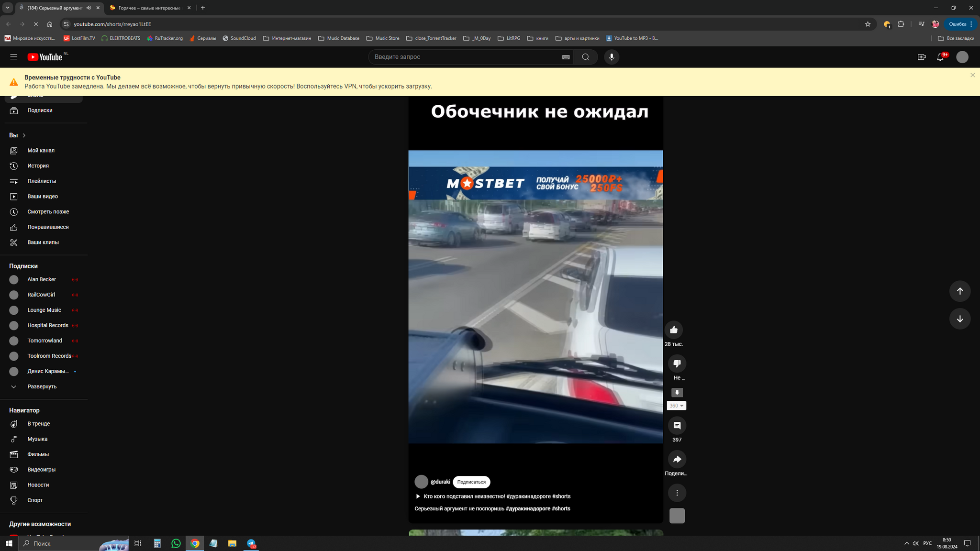Switch to the Горячее browser tab
The height and width of the screenshot is (551, 980).
(x=149, y=8)
